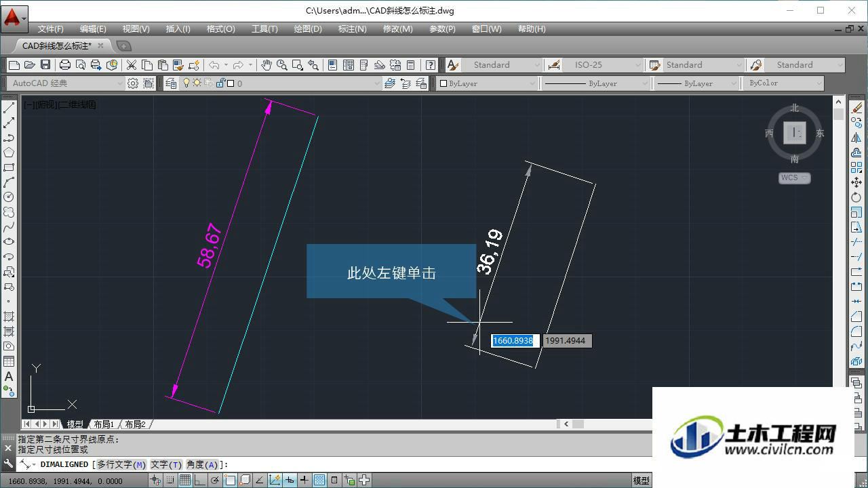868x488 pixels.
Task: Click the WCS coordinate system button
Action: click(794, 178)
